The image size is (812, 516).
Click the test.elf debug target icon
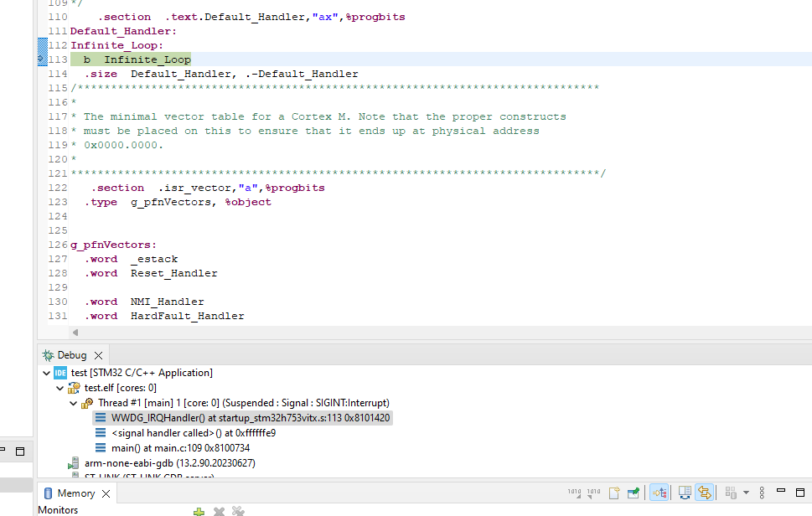point(74,388)
